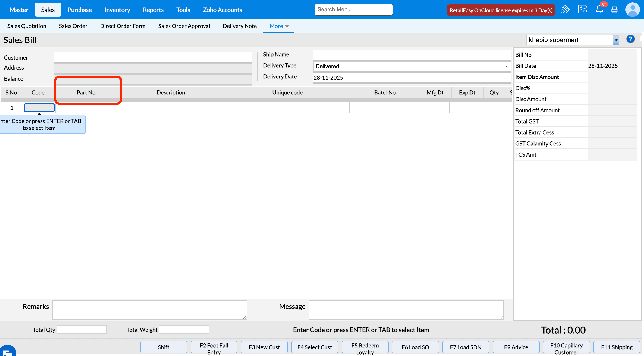Expand the More submenu

279,26
